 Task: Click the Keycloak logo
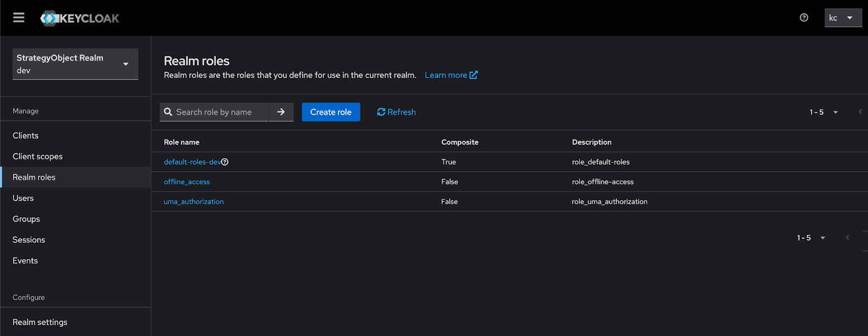pos(80,18)
